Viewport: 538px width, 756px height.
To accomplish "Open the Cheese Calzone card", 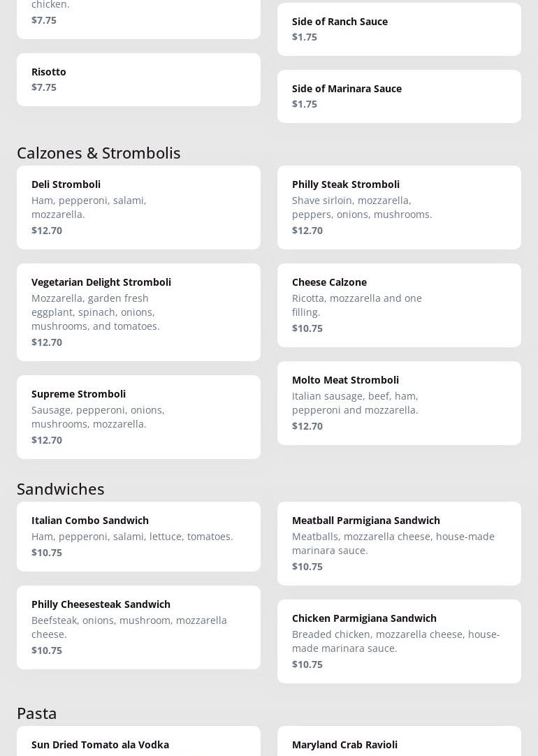I will [x=399, y=305].
